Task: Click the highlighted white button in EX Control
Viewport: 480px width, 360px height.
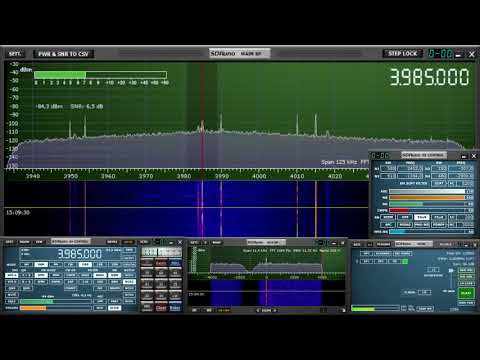Action: [421, 217]
